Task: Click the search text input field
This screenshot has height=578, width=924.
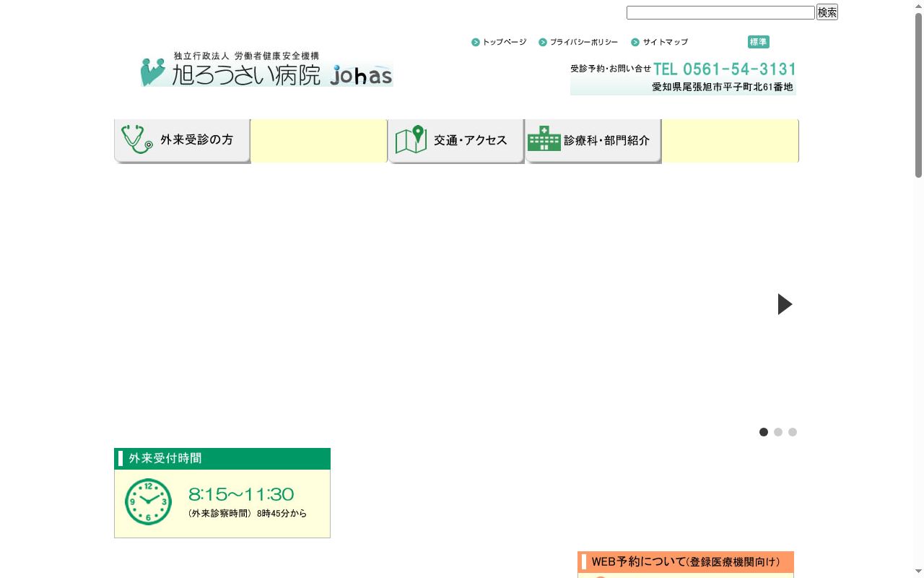Action: point(720,12)
